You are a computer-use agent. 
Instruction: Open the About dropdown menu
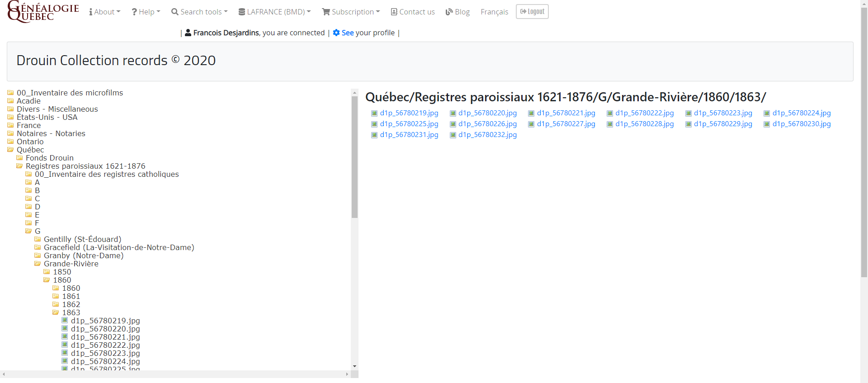(x=105, y=12)
